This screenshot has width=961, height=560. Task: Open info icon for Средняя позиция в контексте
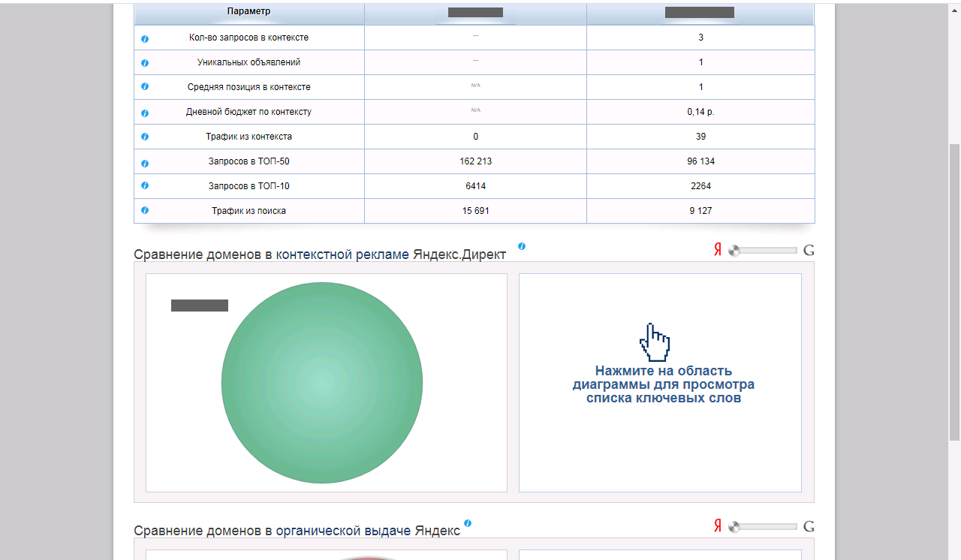[145, 87]
